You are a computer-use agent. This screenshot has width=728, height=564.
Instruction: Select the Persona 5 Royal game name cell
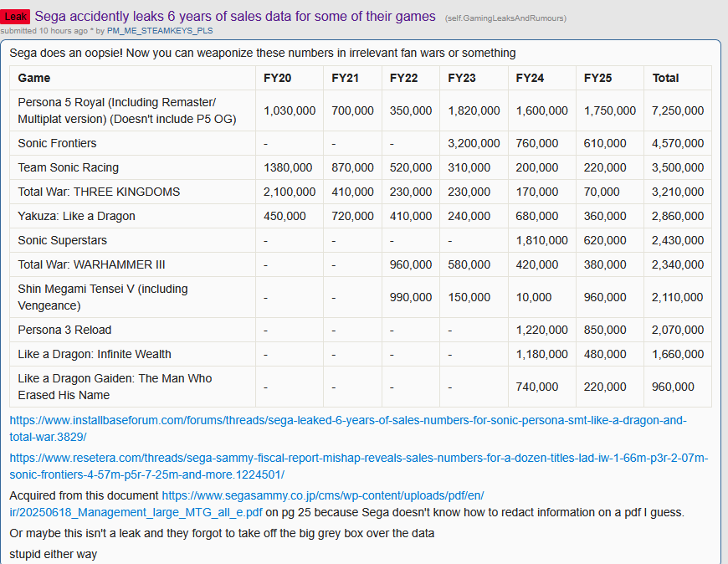(126, 110)
